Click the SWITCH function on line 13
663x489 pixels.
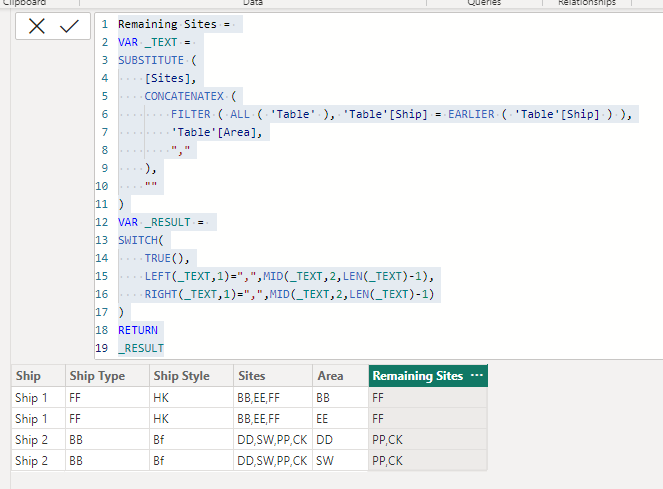click(x=138, y=240)
